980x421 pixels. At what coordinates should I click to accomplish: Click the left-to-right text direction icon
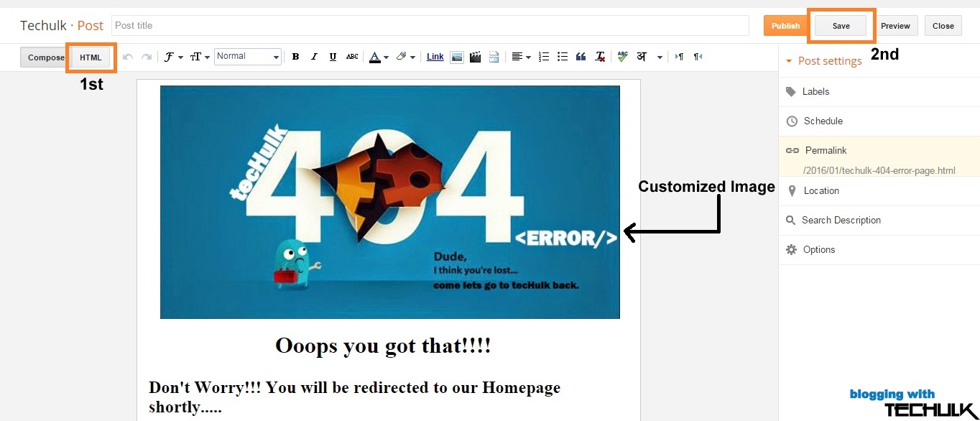tap(680, 57)
